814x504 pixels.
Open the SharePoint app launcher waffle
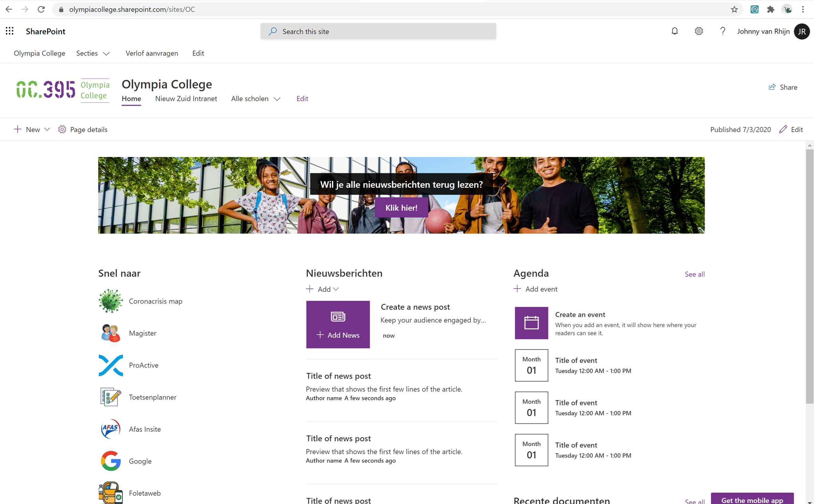point(10,31)
